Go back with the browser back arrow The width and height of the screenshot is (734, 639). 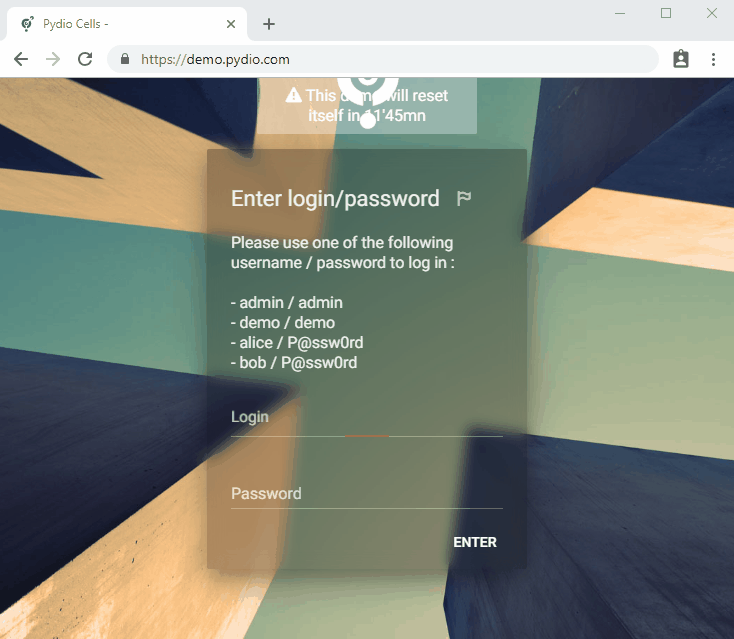(21, 59)
